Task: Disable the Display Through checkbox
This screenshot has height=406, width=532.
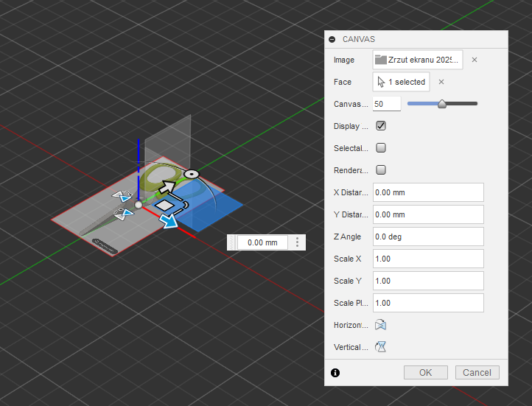Action: click(x=381, y=126)
